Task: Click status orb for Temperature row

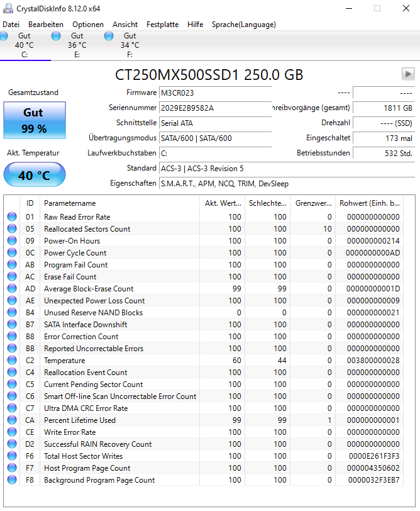Action: click(12, 360)
